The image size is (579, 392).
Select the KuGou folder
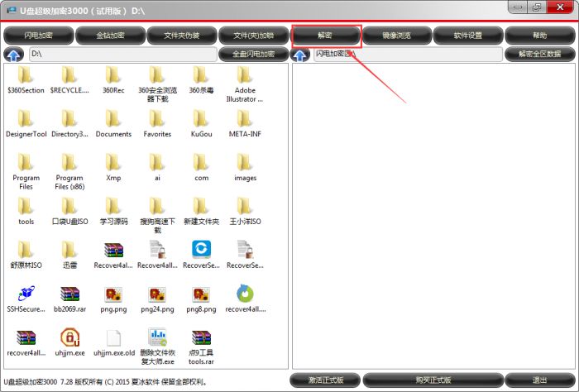(x=201, y=117)
